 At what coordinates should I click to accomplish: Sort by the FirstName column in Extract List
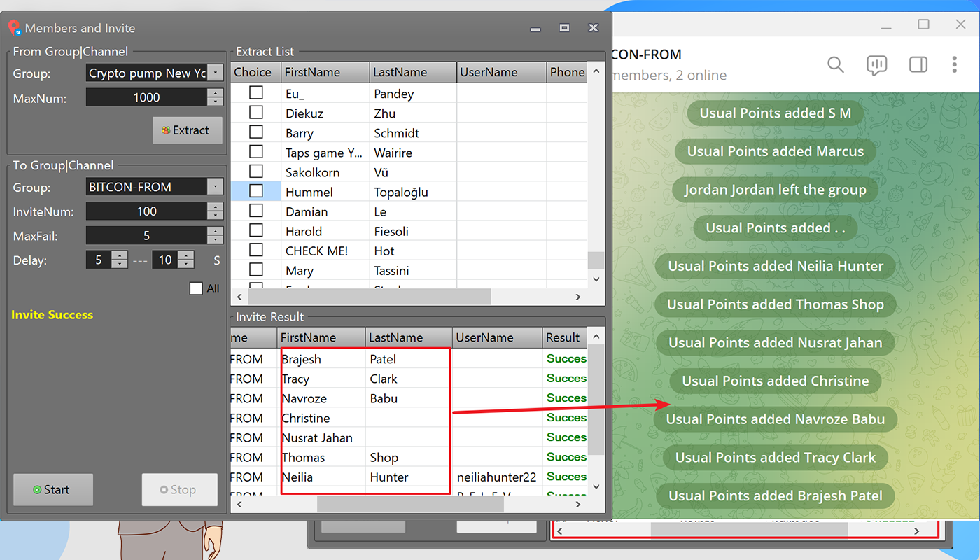(325, 72)
